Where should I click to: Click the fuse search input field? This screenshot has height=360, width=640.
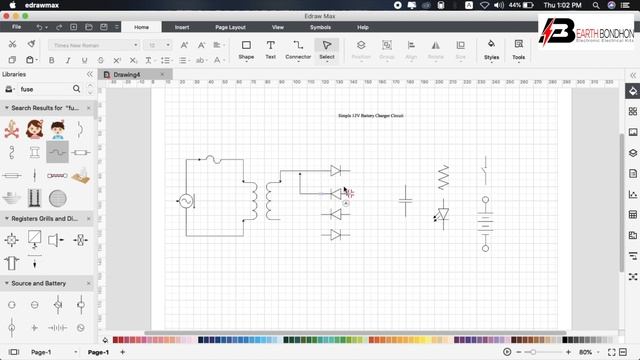tap(45, 89)
